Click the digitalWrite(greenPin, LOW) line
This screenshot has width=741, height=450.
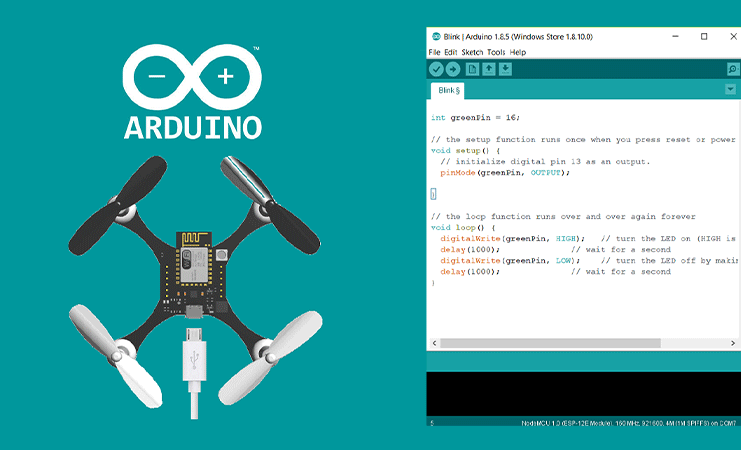pyautogui.click(x=510, y=261)
